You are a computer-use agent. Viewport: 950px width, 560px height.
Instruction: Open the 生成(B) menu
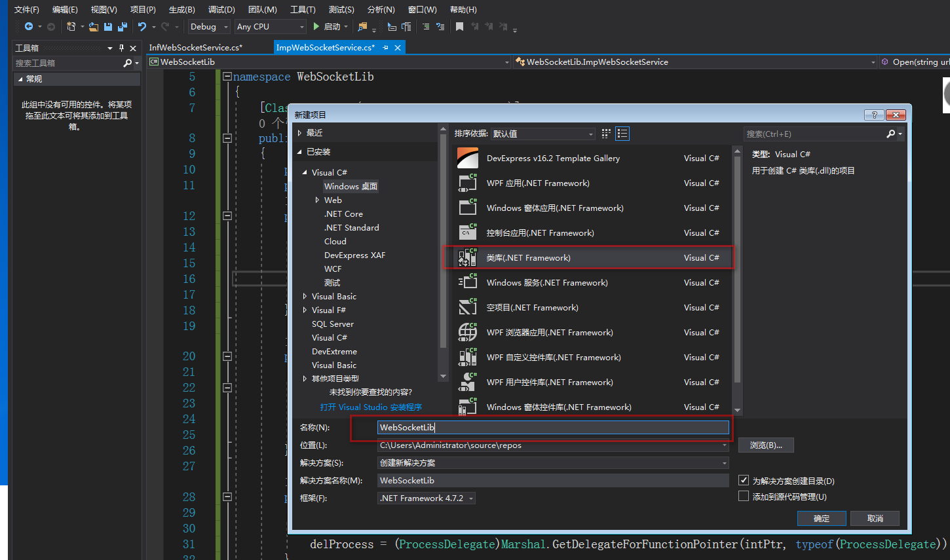pos(182,10)
